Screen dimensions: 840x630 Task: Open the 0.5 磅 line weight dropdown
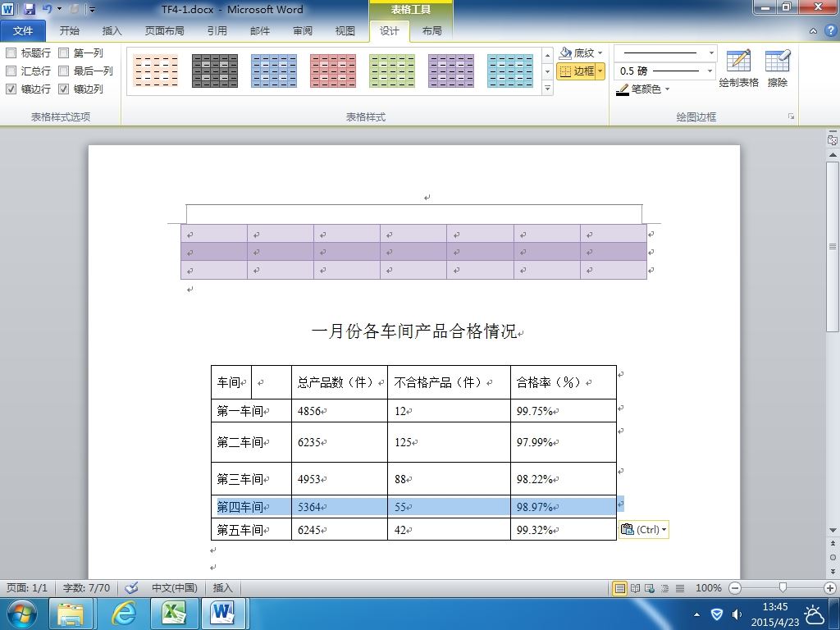coord(710,71)
